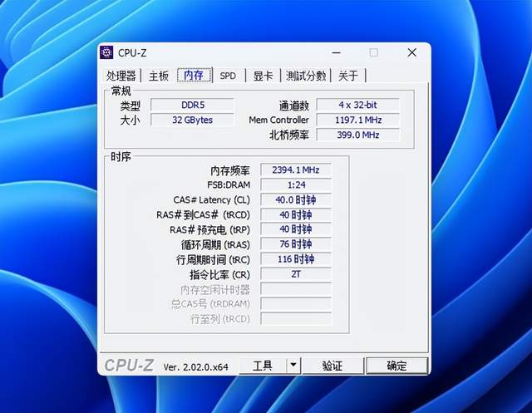The image size is (532, 413).
Task: Select the 1197.1 MHz Mem Controller value
Action: point(357,120)
